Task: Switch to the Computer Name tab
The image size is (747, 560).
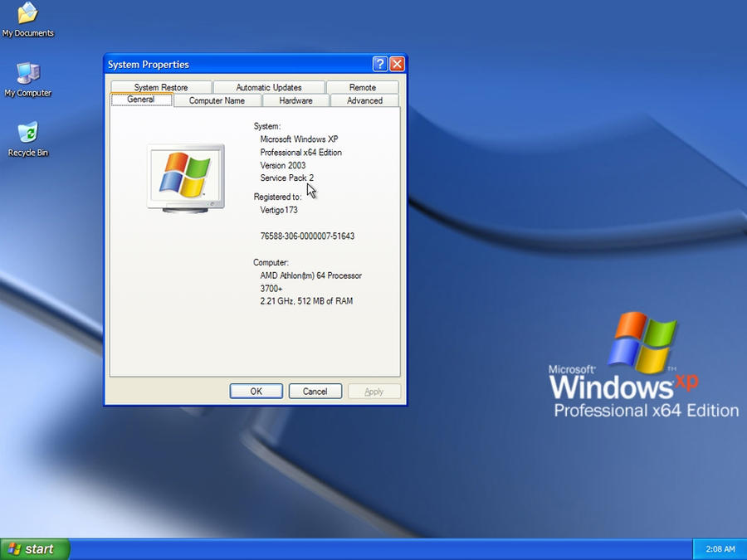Action: click(x=217, y=100)
